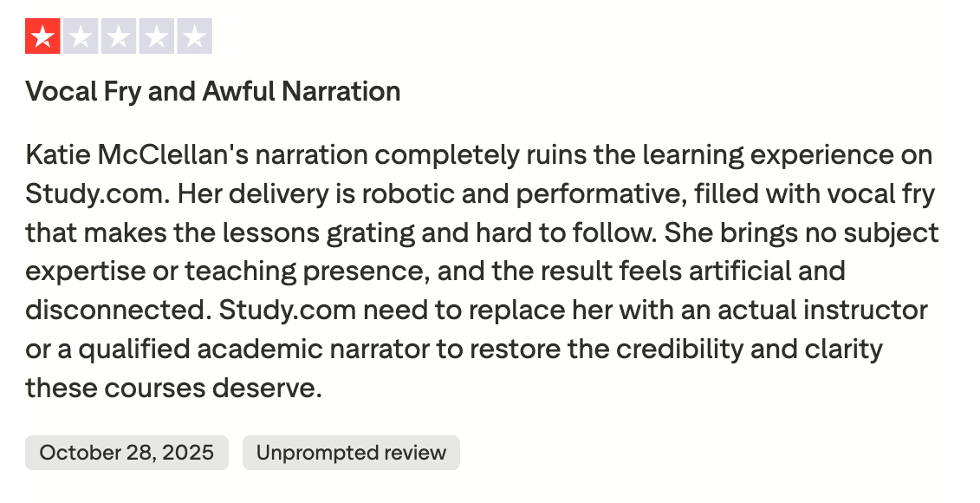Screen dimensions: 980x503
Task: Click the final line "these courses deserve."
Action: point(173,387)
